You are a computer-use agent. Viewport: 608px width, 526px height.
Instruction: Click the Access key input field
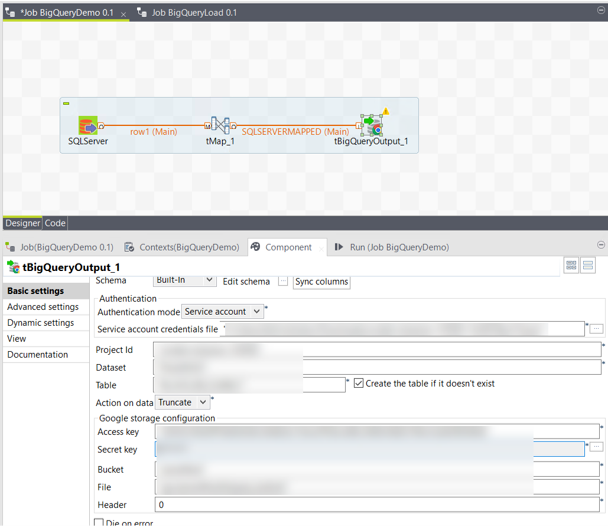[377, 431]
